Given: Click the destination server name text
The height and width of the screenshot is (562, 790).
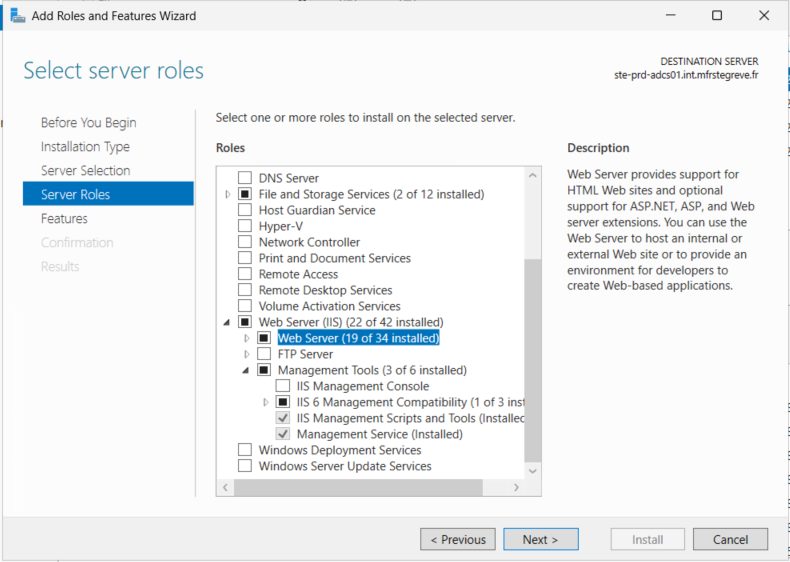Looking at the screenshot, I should click(686, 75).
